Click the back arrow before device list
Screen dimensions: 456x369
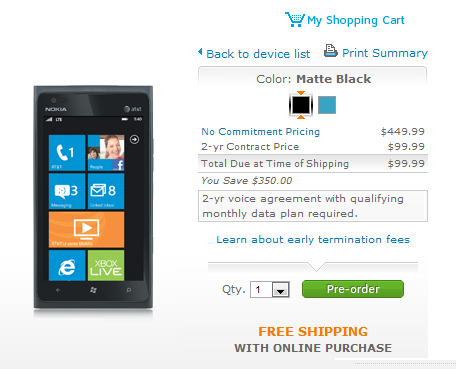(x=200, y=52)
